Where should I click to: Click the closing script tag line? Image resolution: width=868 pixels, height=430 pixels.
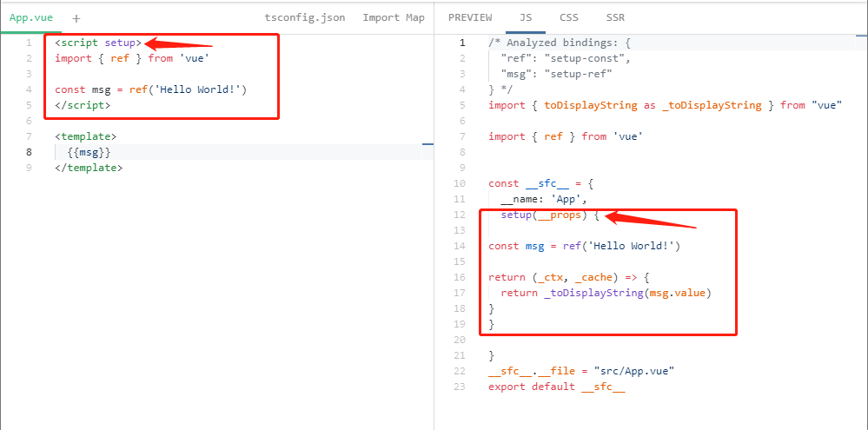83,105
